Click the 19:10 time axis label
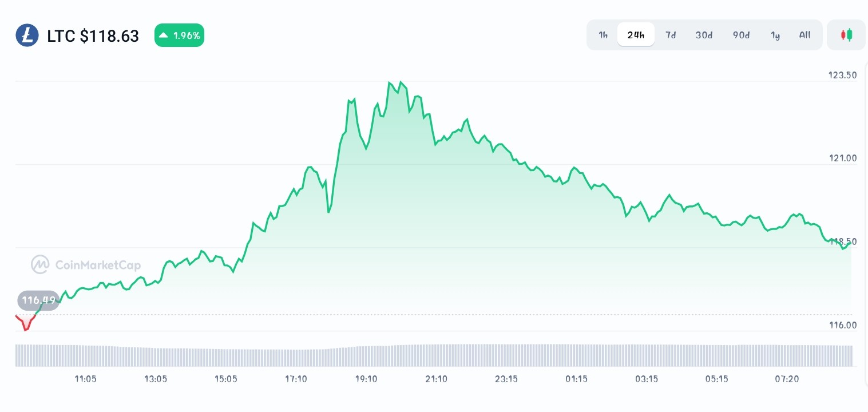Image resolution: width=868 pixels, height=412 pixels. coord(366,379)
